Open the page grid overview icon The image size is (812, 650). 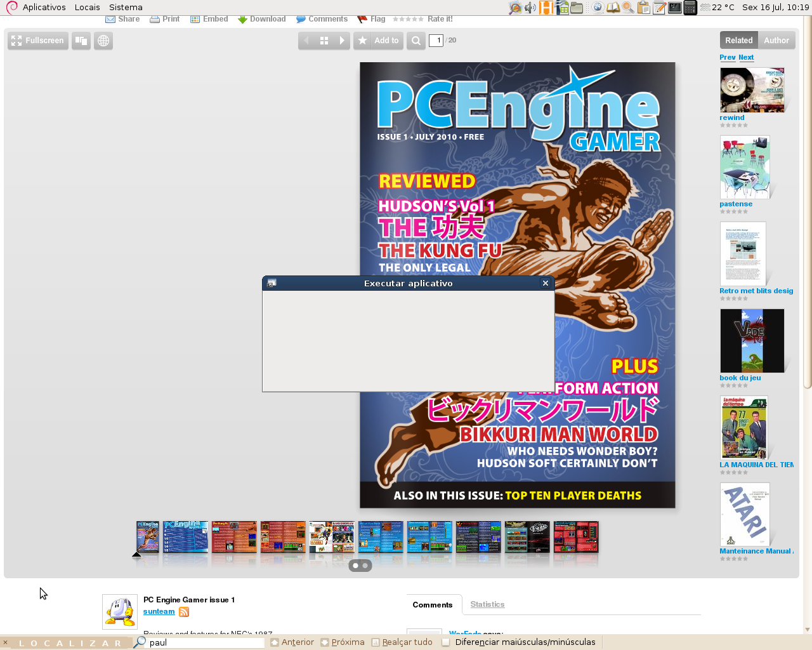click(324, 41)
